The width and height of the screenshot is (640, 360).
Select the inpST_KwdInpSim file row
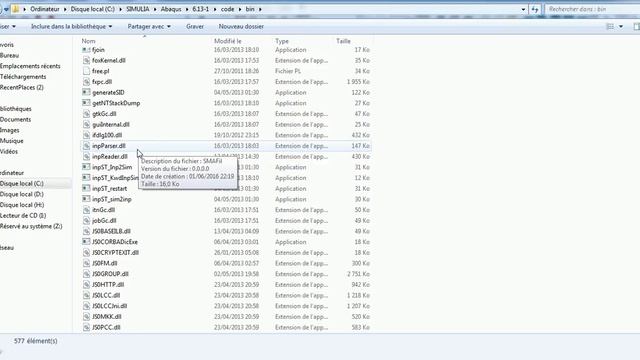[x=226, y=178]
